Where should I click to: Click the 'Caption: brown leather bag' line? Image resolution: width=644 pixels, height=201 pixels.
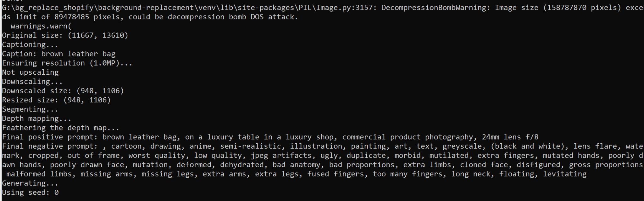pos(59,54)
